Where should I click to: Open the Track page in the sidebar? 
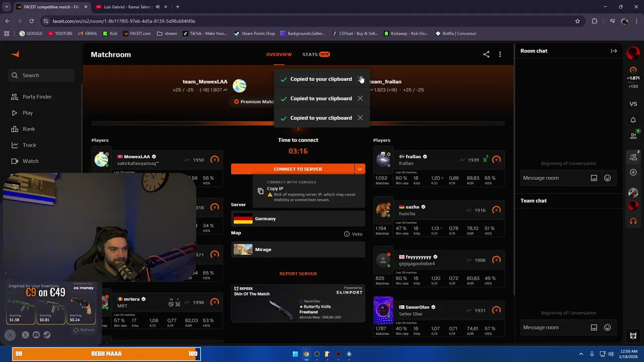[x=29, y=145]
